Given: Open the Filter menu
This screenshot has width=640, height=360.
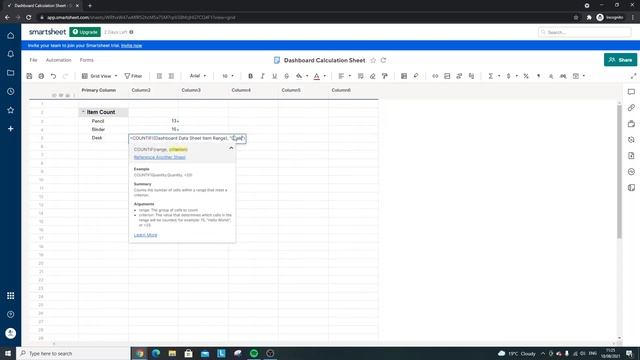Looking at the screenshot, I should [133, 76].
